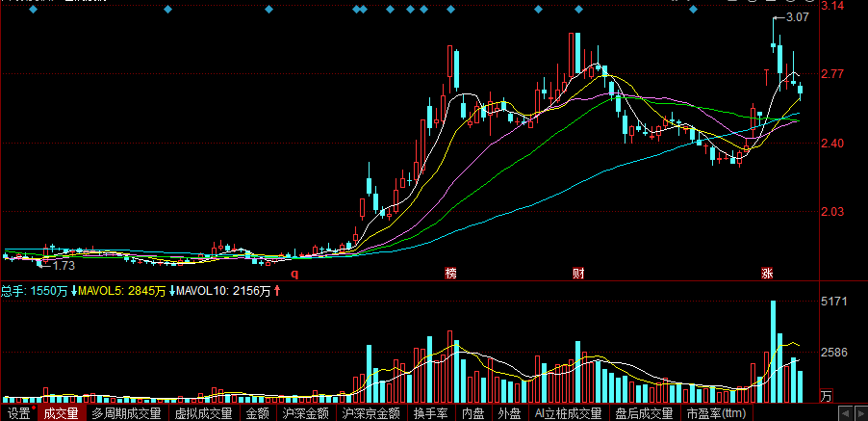Click the 2.03 price axis label
This screenshot has width=868, height=421.
(832, 212)
